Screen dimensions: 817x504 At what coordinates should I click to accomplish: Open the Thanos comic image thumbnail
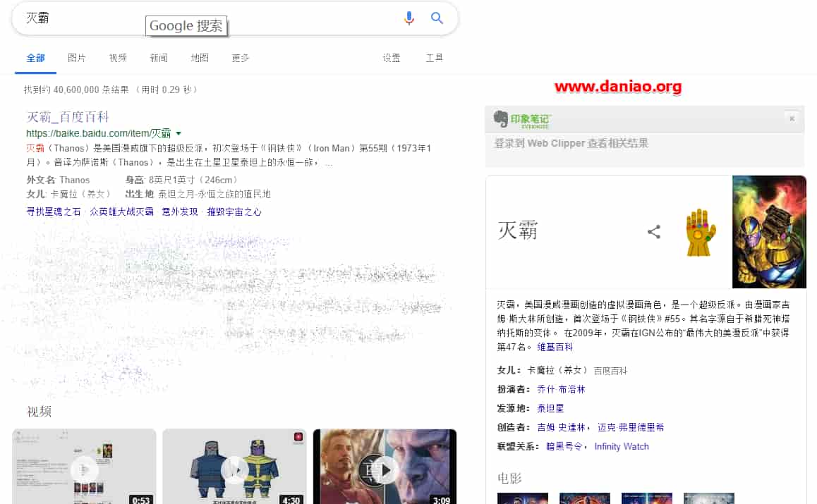[x=769, y=232]
